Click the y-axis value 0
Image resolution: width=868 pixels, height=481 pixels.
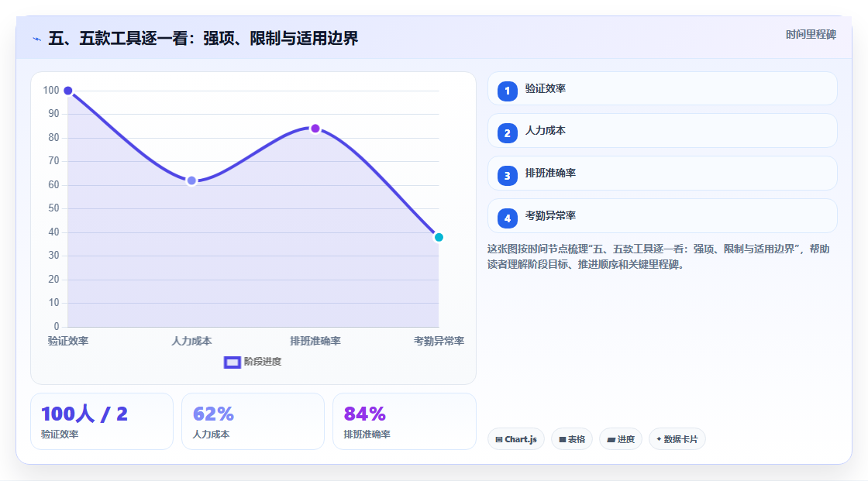[x=57, y=326]
